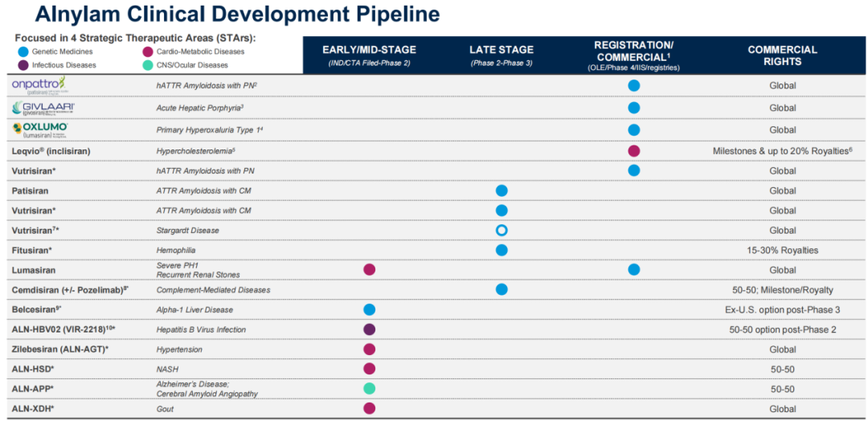Click the purple dot in the ALN-HBV02 row

pyautogui.click(x=370, y=329)
